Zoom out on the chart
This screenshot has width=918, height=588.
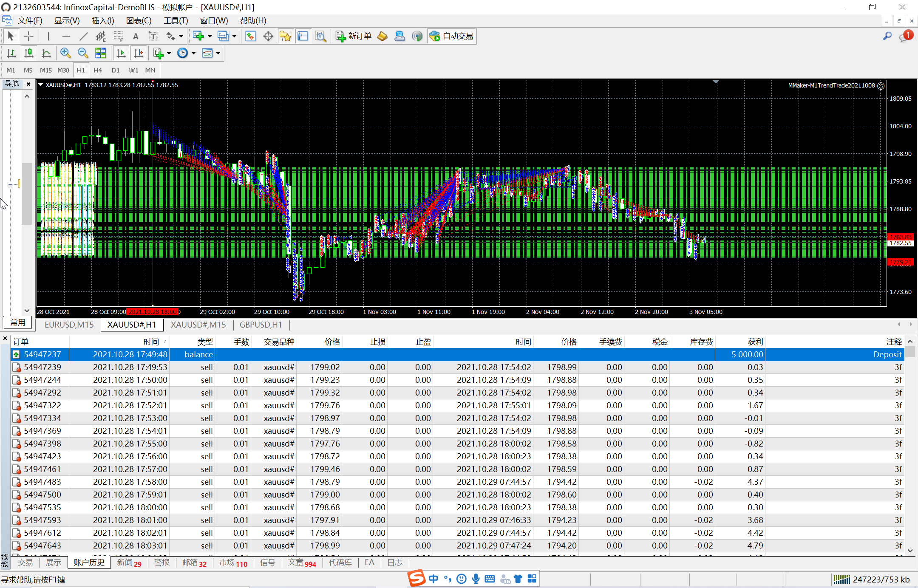83,53
